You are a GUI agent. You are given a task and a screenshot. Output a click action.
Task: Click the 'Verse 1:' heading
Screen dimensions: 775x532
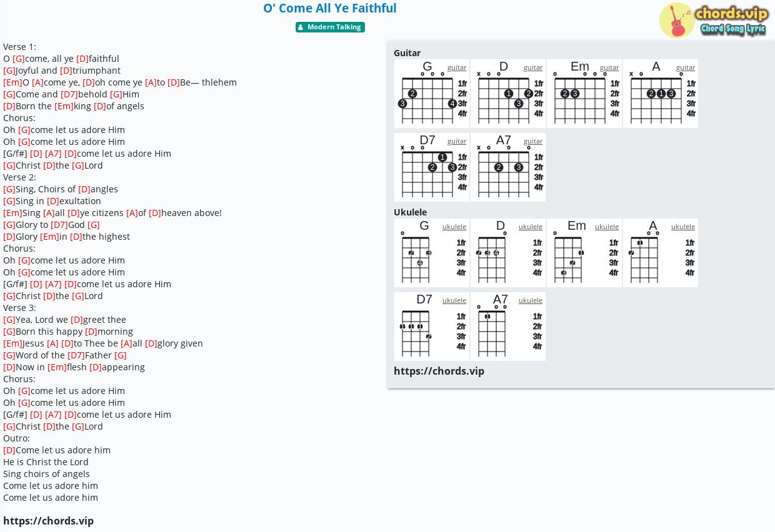click(x=19, y=47)
